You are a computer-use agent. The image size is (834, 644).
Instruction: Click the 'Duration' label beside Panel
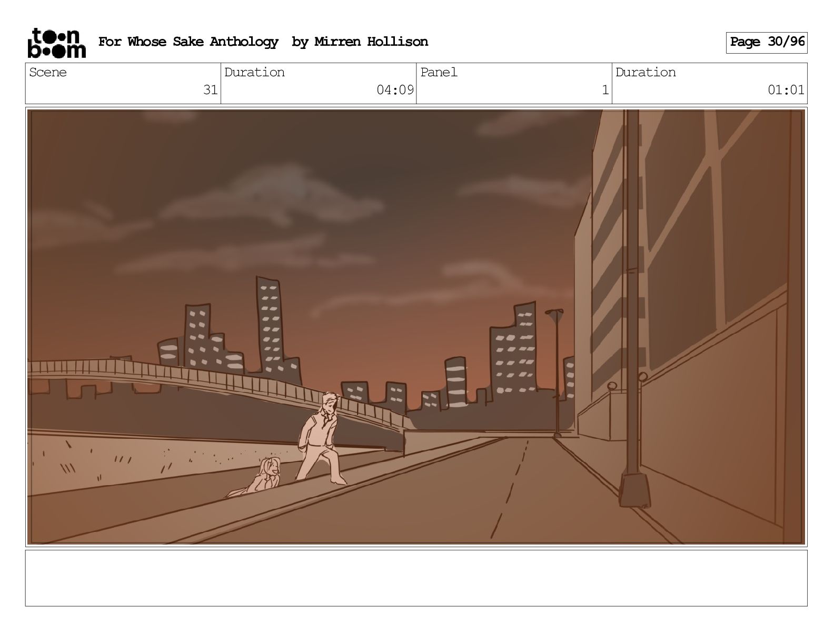tap(646, 72)
